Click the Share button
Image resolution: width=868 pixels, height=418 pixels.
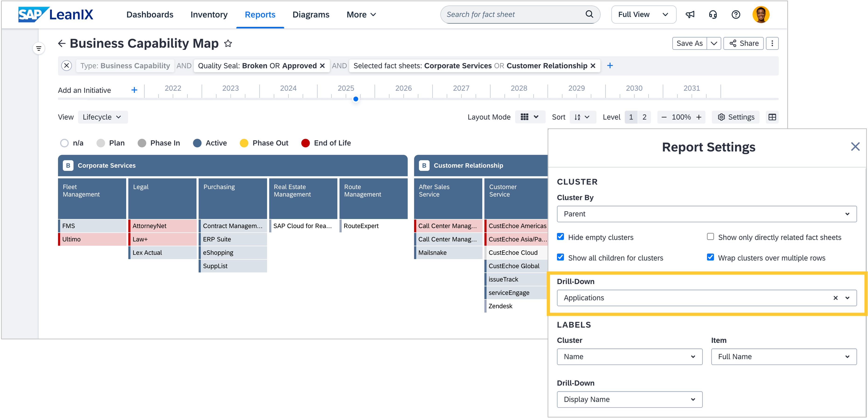pyautogui.click(x=743, y=43)
